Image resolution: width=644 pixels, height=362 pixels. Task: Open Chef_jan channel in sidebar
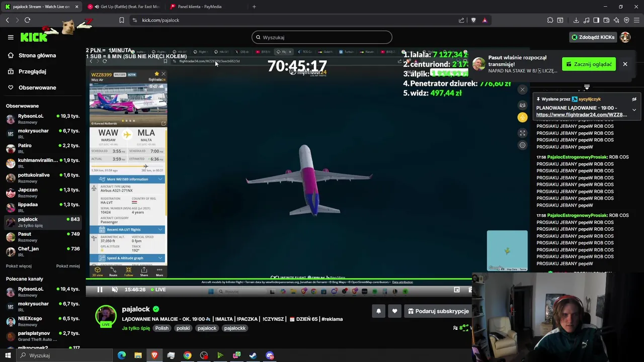tap(43, 251)
